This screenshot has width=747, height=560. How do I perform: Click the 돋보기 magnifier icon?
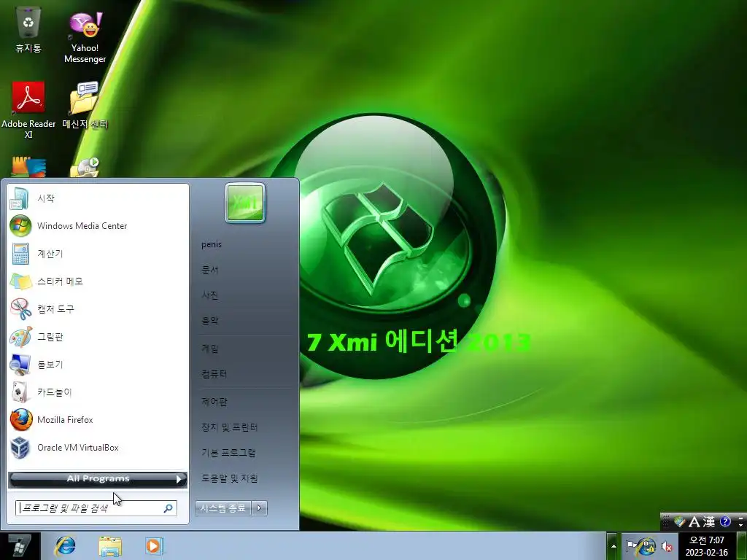click(20, 365)
